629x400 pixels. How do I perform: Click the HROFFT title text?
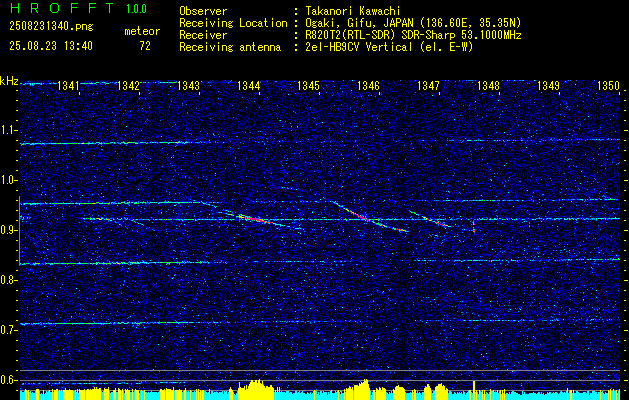pyautogui.click(x=61, y=8)
